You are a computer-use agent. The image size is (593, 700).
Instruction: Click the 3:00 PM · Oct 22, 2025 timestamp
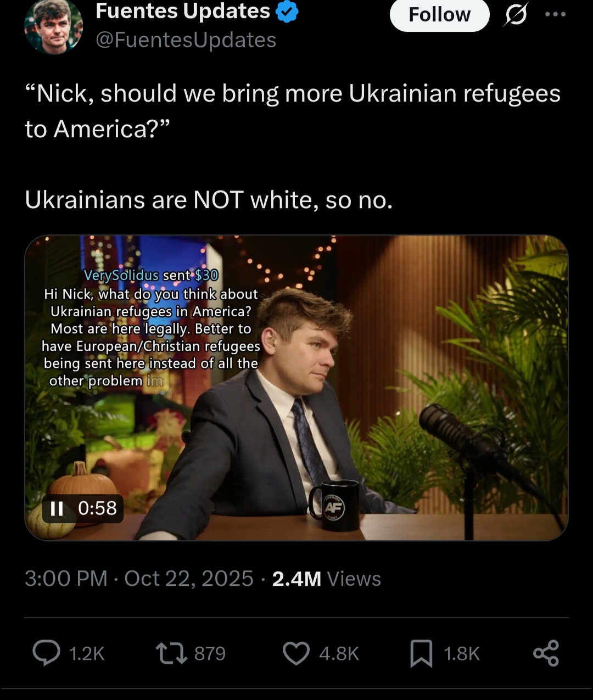139,579
